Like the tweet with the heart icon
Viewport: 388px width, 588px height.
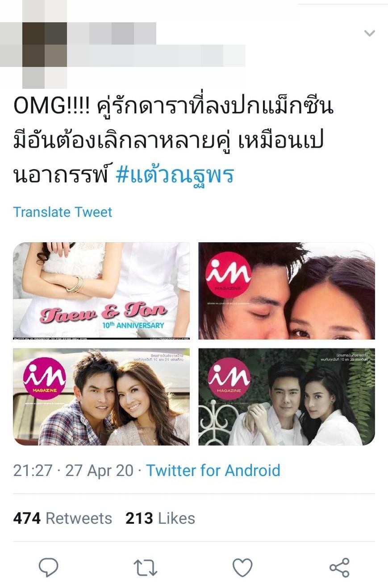click(242, 568)
